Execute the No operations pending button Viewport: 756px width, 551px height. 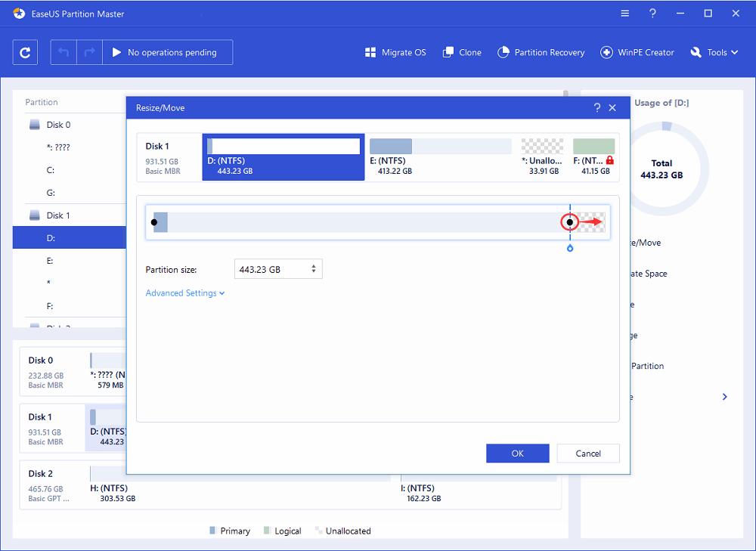(167, 52)
